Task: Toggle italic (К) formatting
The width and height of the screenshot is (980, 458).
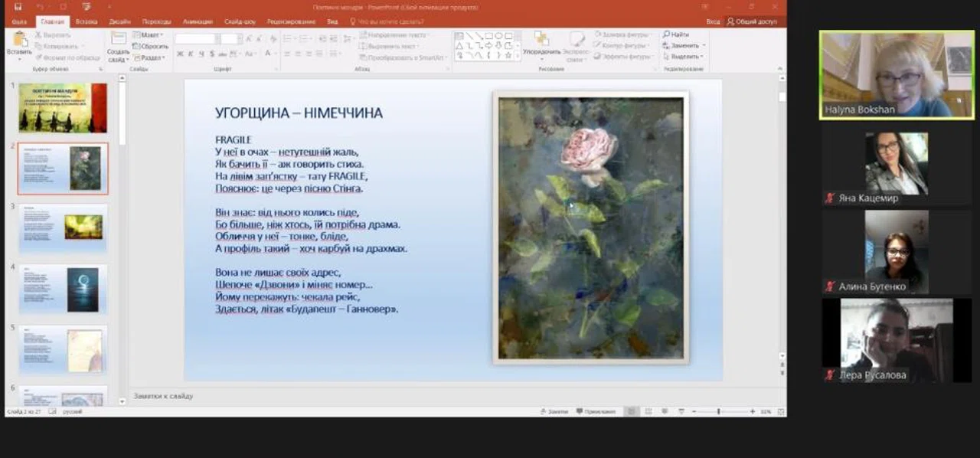Action: (x=191, y=54)
